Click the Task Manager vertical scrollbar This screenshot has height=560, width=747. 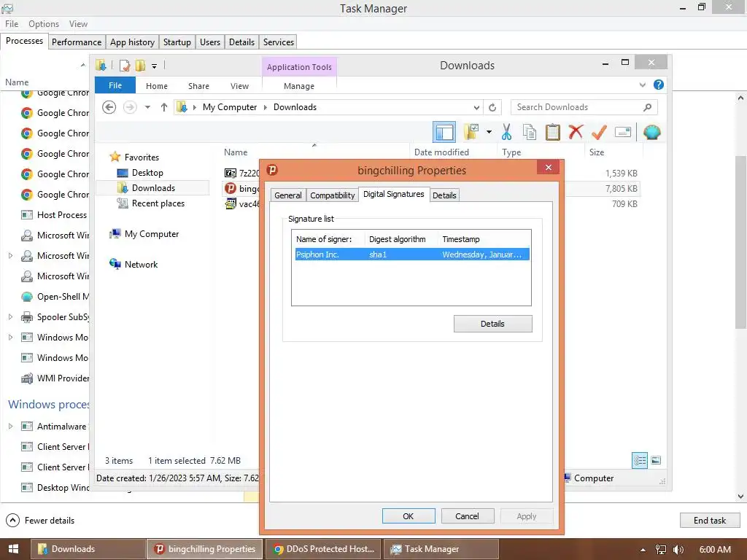coord(740,241)
